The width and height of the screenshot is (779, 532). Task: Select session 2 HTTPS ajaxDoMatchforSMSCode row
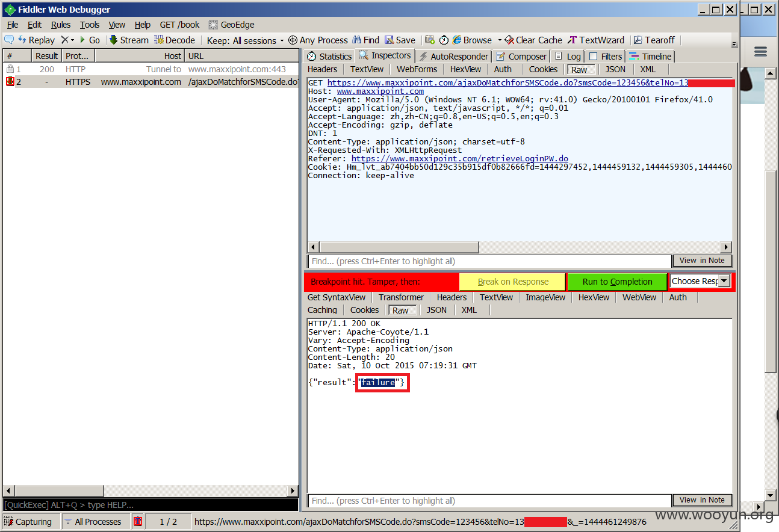click(x=151, y=82)
